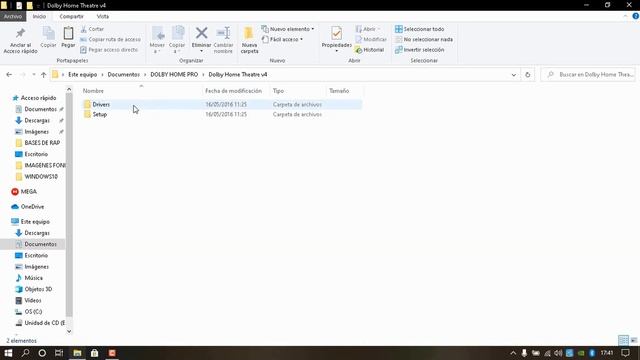Expand address bar history dropdown
This screenshot has width=640, height=360.
click(513, 75)
